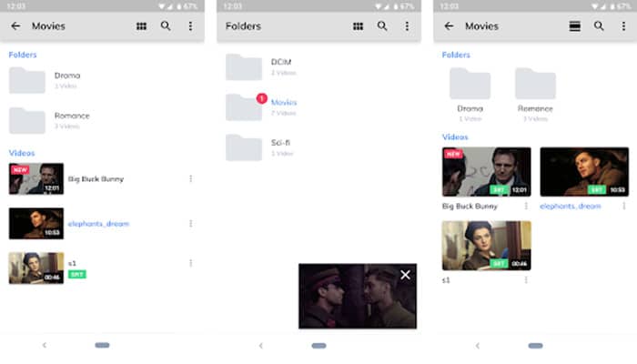Image resolution: width=637 pixels, height=364 pixels.
Task: Tap the red new-video badge on Movies folder
Action: (262, 98)
